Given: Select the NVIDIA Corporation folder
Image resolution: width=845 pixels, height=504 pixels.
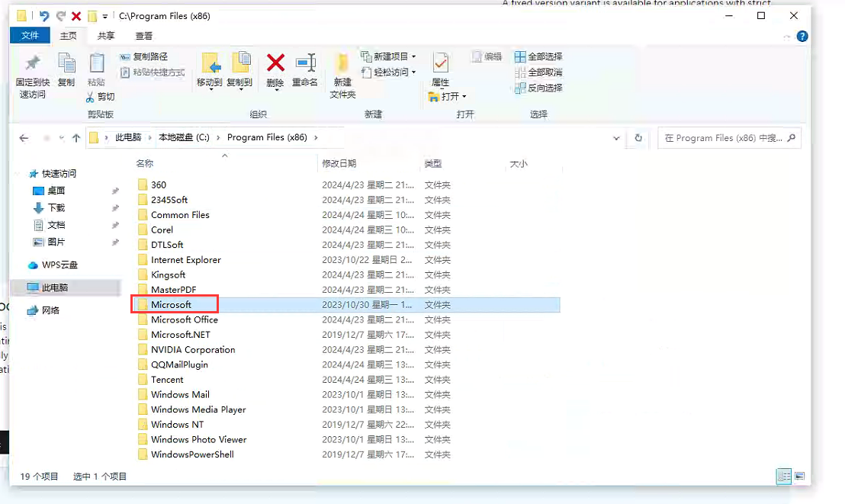Looking at the screenshot, I should (193, 350).
